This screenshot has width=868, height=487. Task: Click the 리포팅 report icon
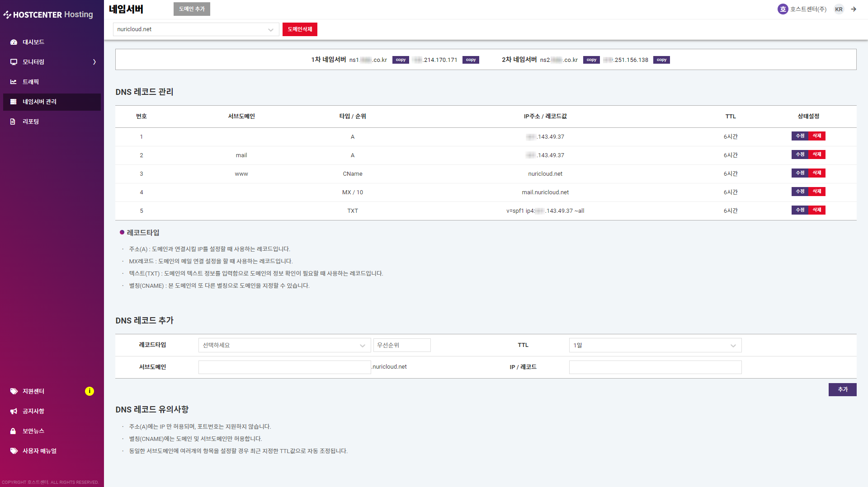[13, 122]
